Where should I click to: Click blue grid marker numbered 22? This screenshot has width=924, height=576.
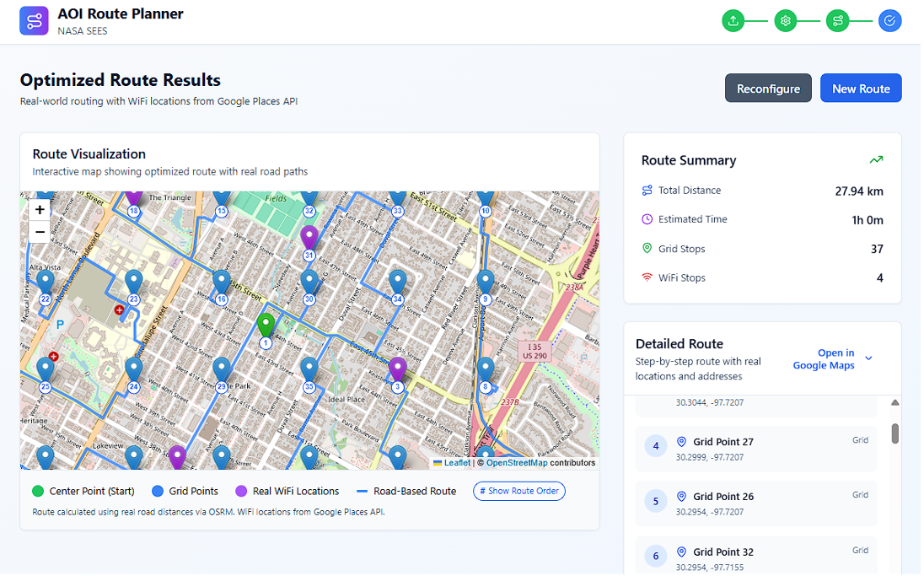click(46, 284)
